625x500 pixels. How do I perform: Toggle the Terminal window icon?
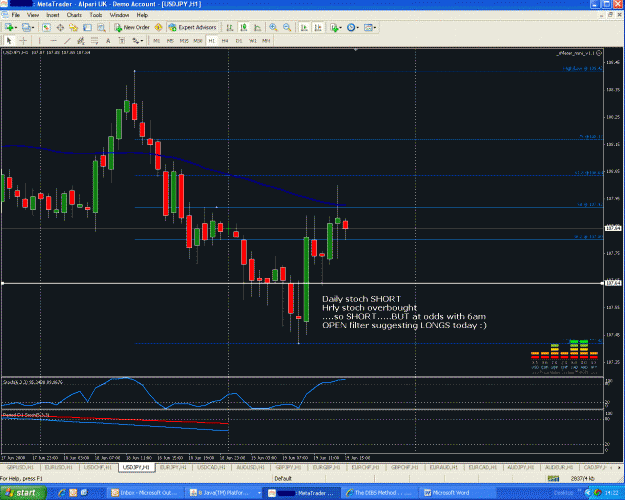coord(87,27)
